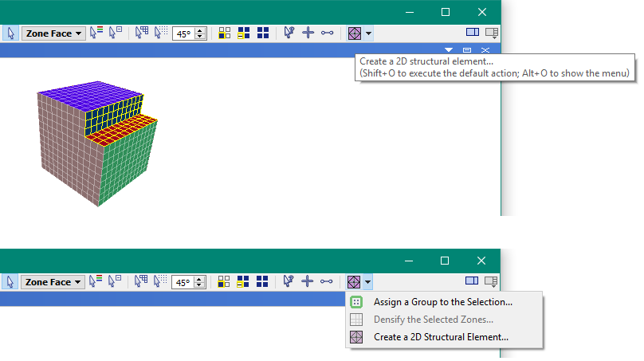Open panel options icon in open-menu window

click(x=491, y=281)
